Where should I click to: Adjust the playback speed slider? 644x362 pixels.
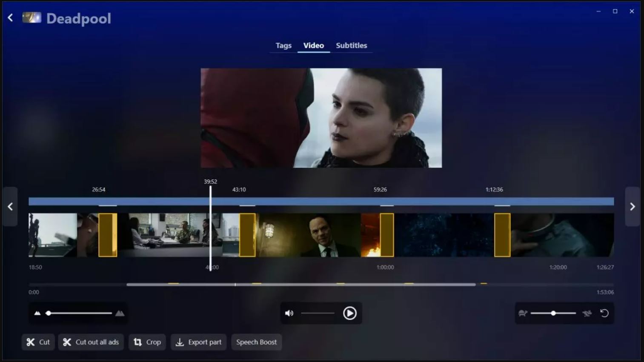(553, 314)
